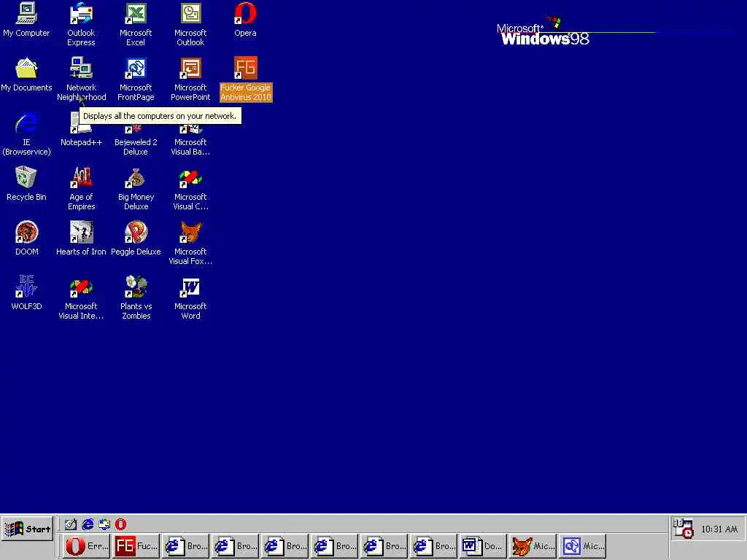Click the View Channels Quick Launch icon

coord(104,524)
